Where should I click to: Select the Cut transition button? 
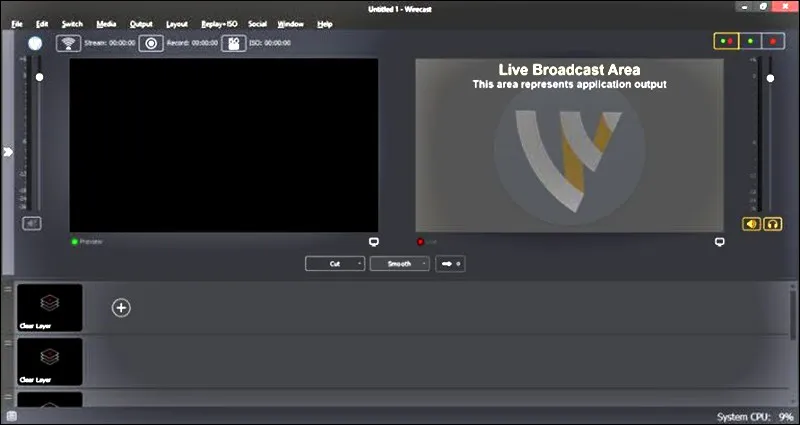pos(335,264)
